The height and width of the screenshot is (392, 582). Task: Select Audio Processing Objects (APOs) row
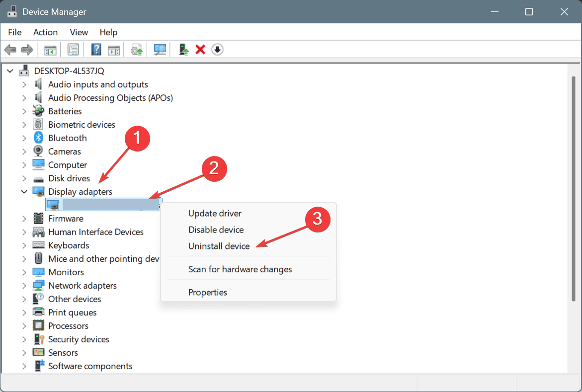point(110,98)
